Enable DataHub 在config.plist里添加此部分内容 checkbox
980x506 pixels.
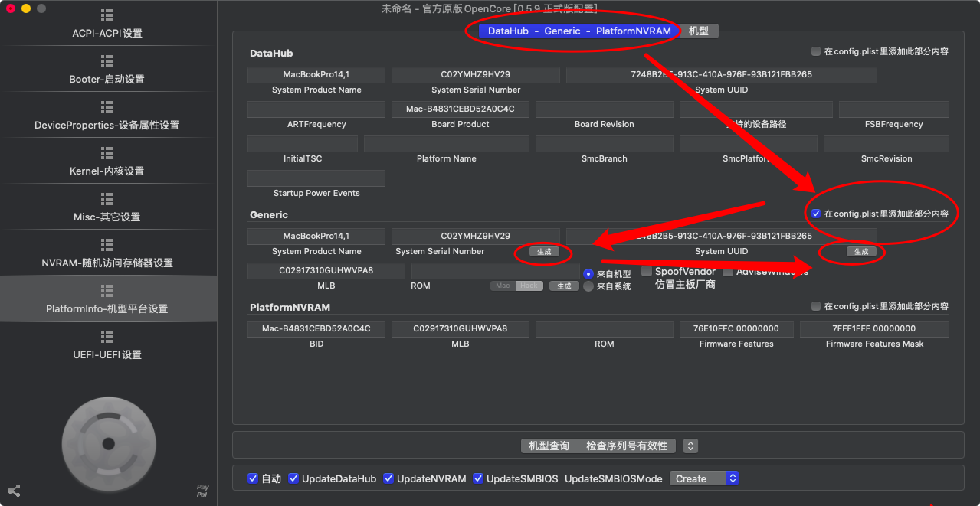click(x=816, y=51)
